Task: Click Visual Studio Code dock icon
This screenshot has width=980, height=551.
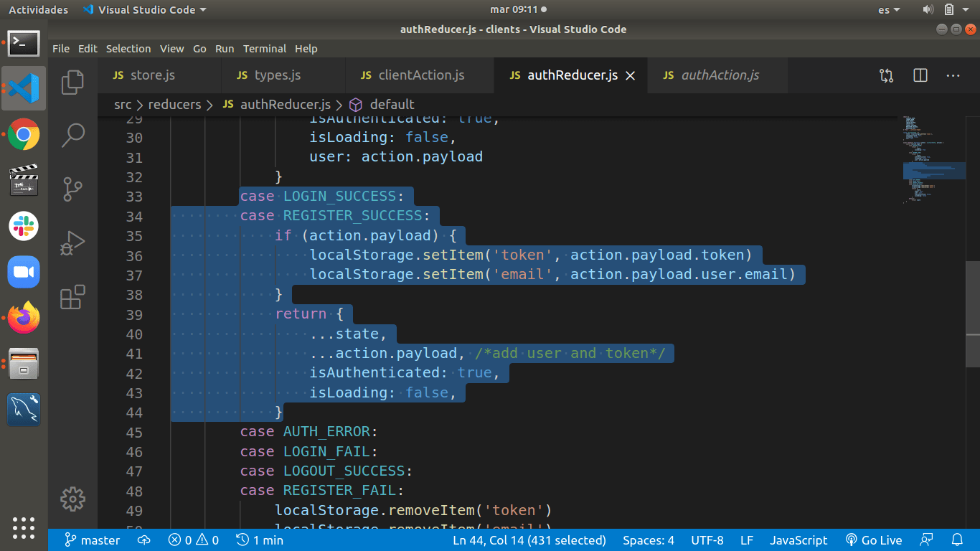Action: tap(24, 88)
